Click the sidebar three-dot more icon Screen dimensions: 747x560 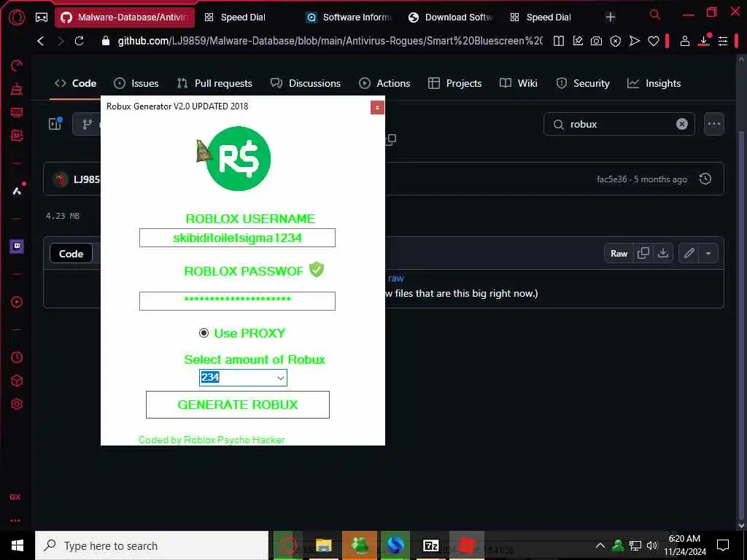tap(15, 521)
